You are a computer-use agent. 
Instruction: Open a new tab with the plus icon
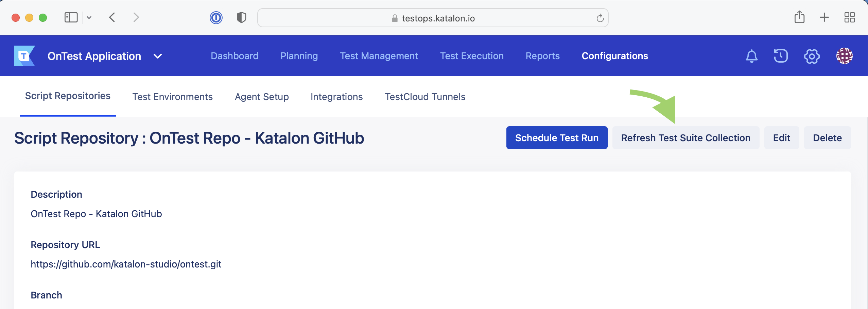pyautogui.click(x=824, y=17)
